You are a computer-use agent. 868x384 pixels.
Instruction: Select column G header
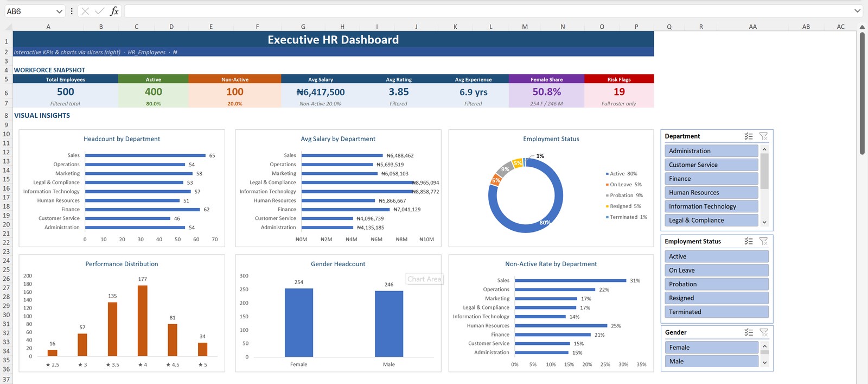(x=303, y=27)
